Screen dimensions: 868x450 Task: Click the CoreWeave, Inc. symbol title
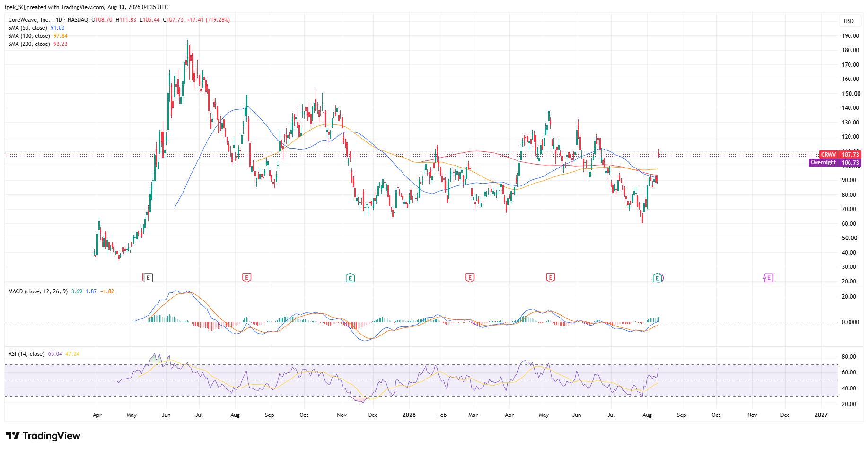pos(29,20)
